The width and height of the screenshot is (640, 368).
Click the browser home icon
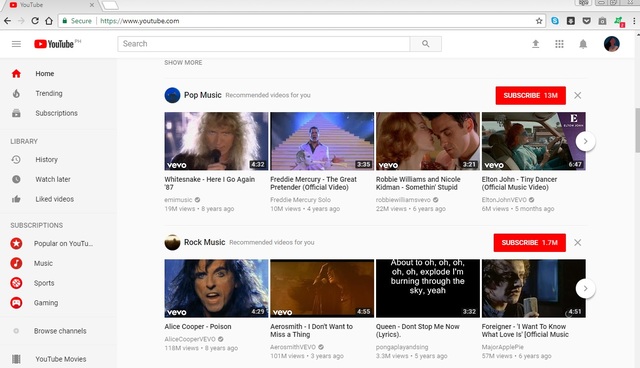tap(49, 21)
